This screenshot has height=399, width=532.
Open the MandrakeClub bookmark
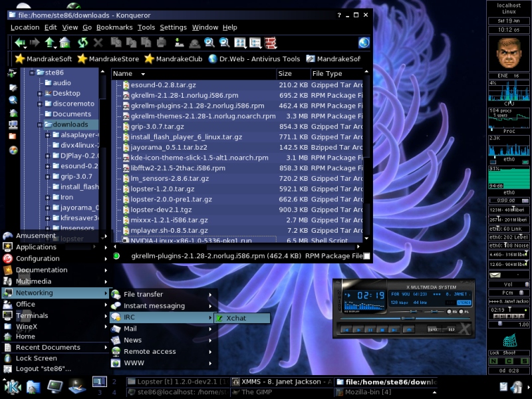click(x=174, y=59)
